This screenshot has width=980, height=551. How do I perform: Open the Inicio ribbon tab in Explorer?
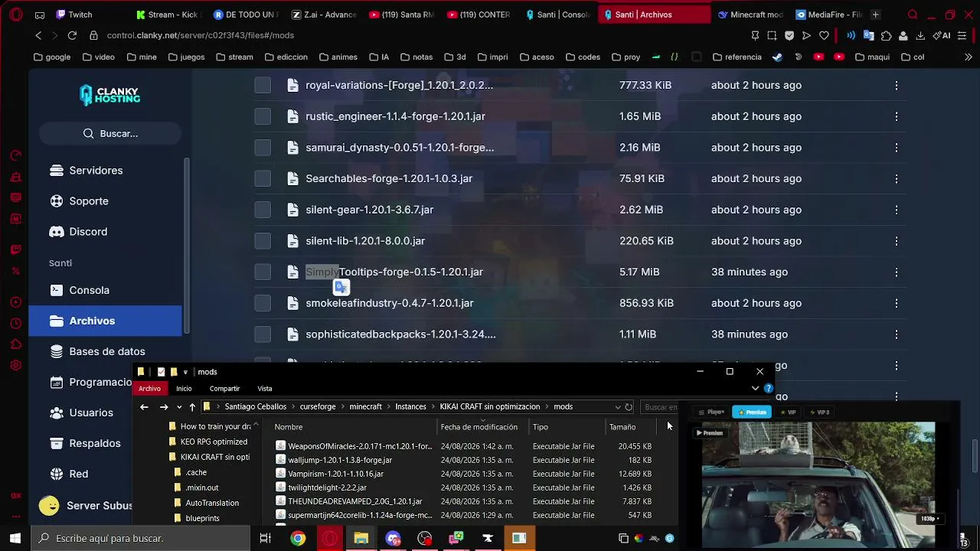click(184, 388)
